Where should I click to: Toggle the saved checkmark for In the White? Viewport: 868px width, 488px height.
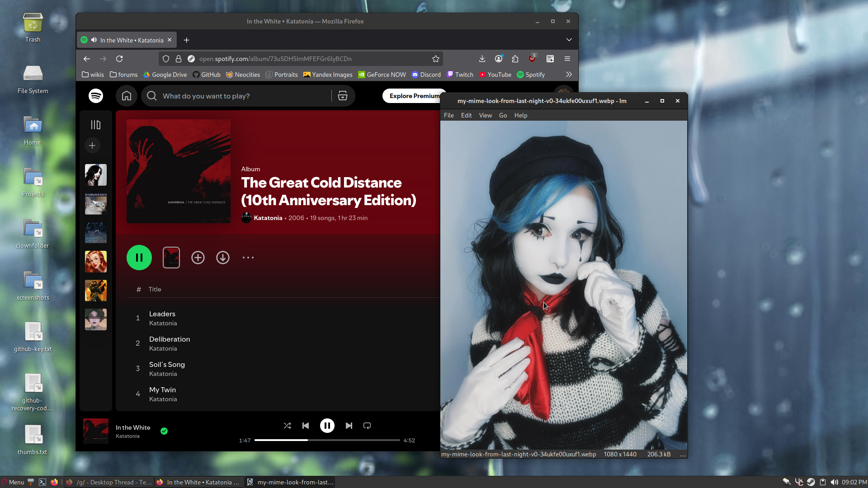tap(164, 431)
